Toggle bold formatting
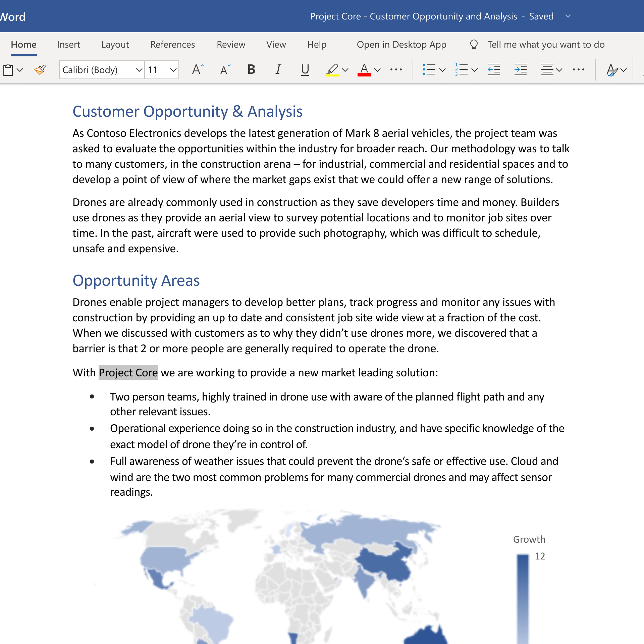The width and height of the screenshot is (644, 644). click(251, 69)
